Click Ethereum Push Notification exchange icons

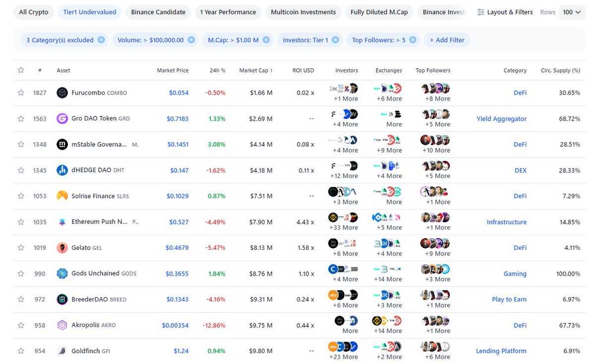(x=387, y=217)
